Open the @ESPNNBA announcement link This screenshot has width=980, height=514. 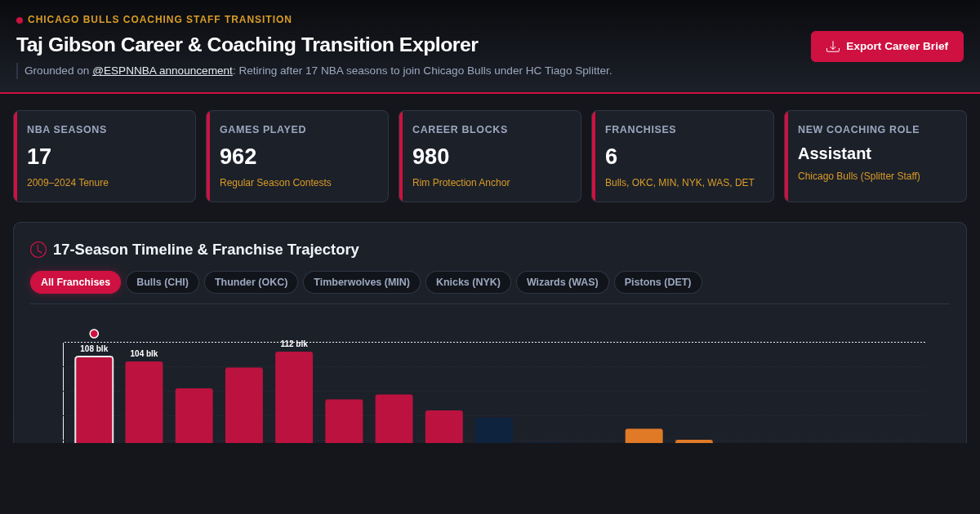[x=163, y=71]
